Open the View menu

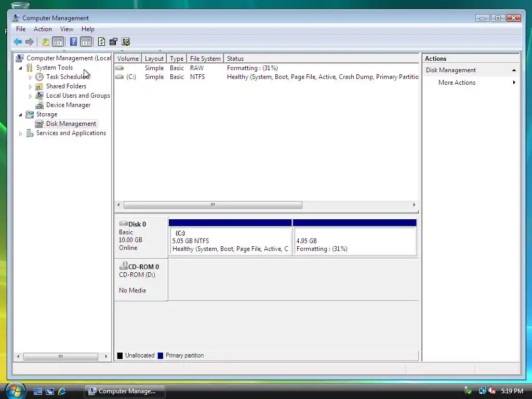(66, 29)
